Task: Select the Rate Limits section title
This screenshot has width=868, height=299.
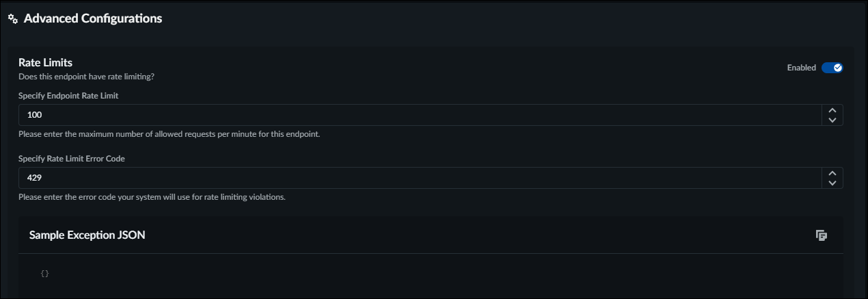Action: pyautogui.click(x=45, y=62)
